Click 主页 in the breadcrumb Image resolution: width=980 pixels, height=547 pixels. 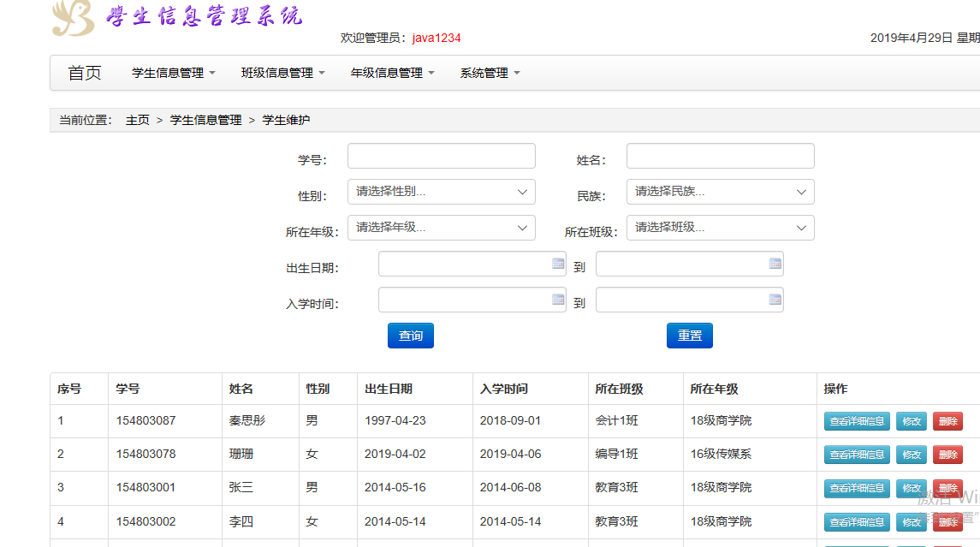coord(138,120)
